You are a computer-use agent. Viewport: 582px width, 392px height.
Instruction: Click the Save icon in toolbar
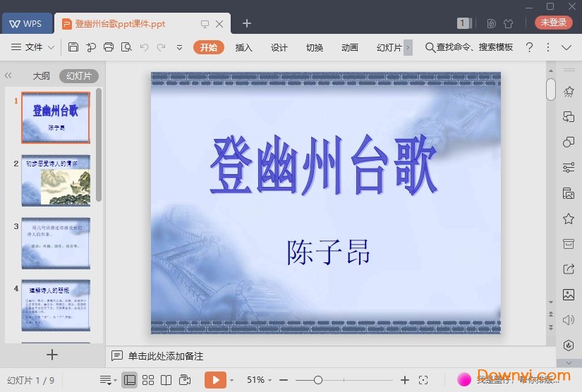(73, 47)
